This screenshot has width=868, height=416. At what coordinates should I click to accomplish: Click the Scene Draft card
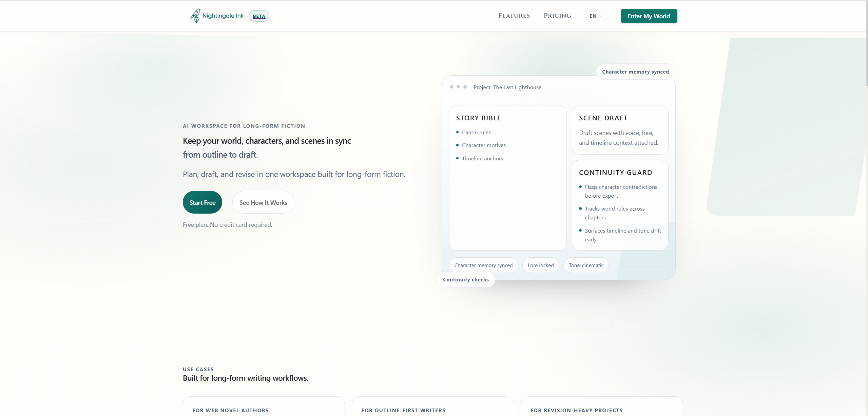(x=620, y=130)
